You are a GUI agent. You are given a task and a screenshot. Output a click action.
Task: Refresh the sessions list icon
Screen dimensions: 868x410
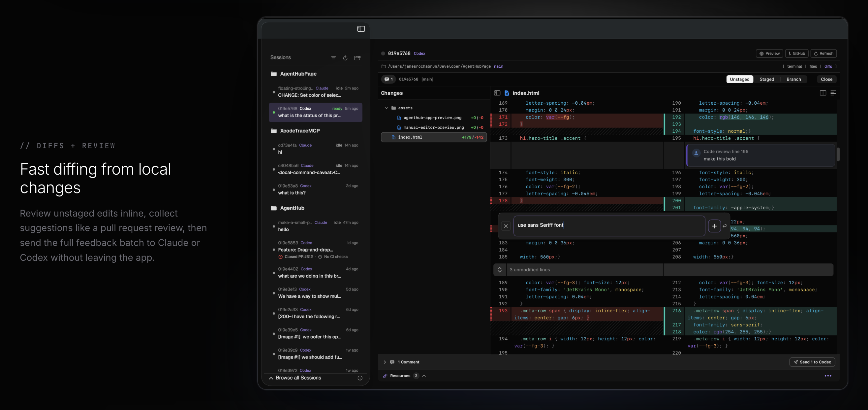pyautogui.click(x=345, y=58)
